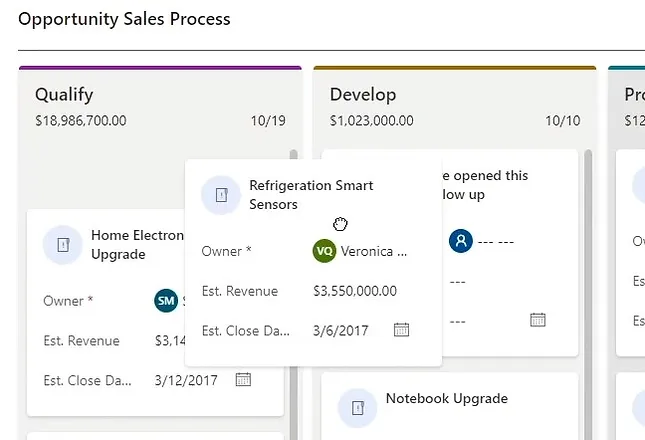Click the Develop total $1,023,000.00

(371, 120)
